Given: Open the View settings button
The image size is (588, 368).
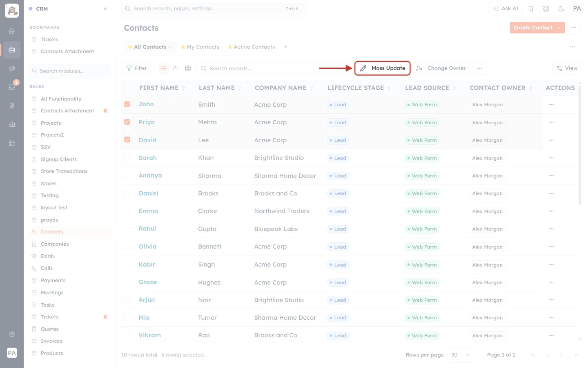Looking at the screenshot, I should coord(567,68).
